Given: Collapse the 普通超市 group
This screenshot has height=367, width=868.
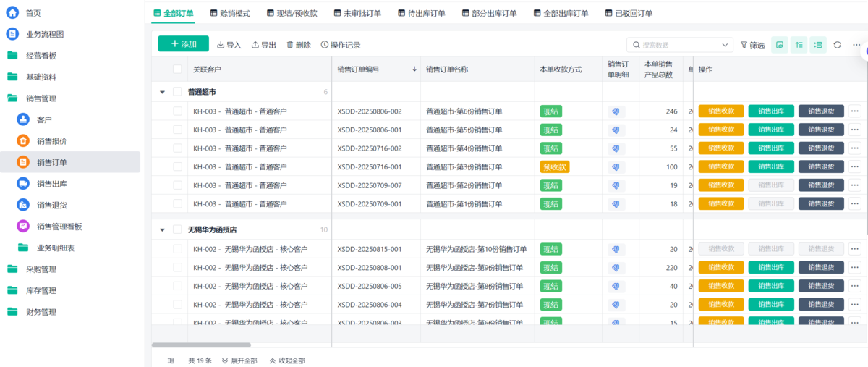Looking at the screenshot, I should coord(162,92).
